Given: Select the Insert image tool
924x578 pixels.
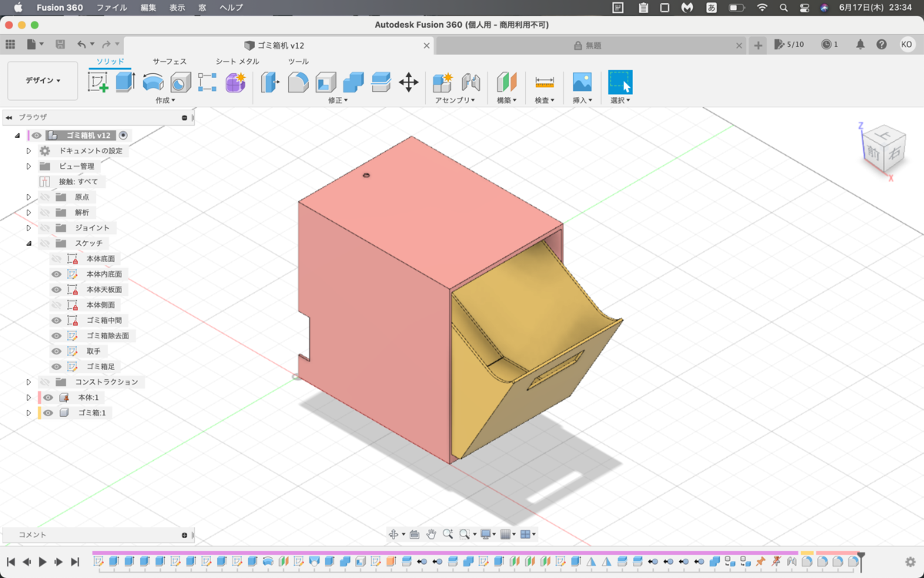Looking at the screenshot, I should pos(582,82).
